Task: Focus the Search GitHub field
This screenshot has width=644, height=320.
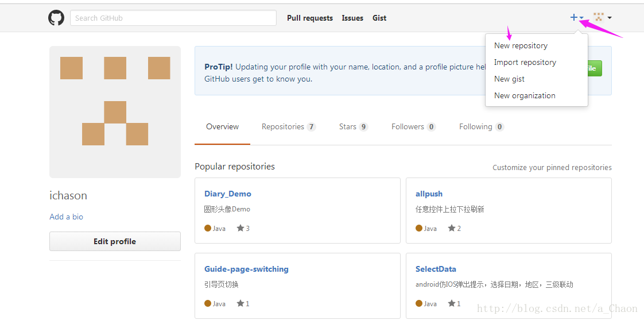Action: click(173, 18)
